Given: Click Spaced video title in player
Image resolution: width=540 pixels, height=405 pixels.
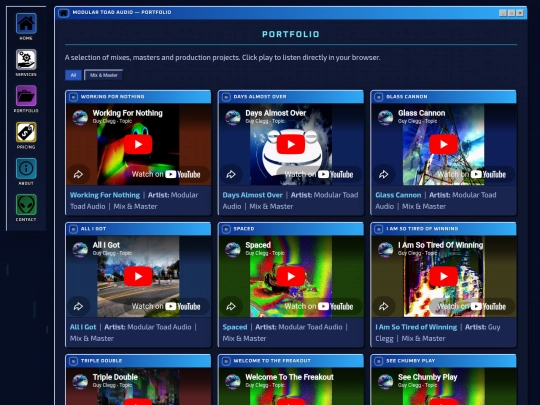Looking at the screenshot, I should [258, 245].
